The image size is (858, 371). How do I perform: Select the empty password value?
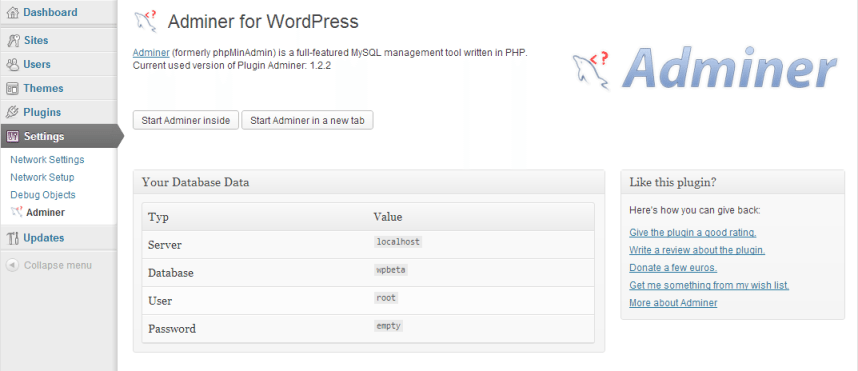pyautogui.click(x=389, y=326)
